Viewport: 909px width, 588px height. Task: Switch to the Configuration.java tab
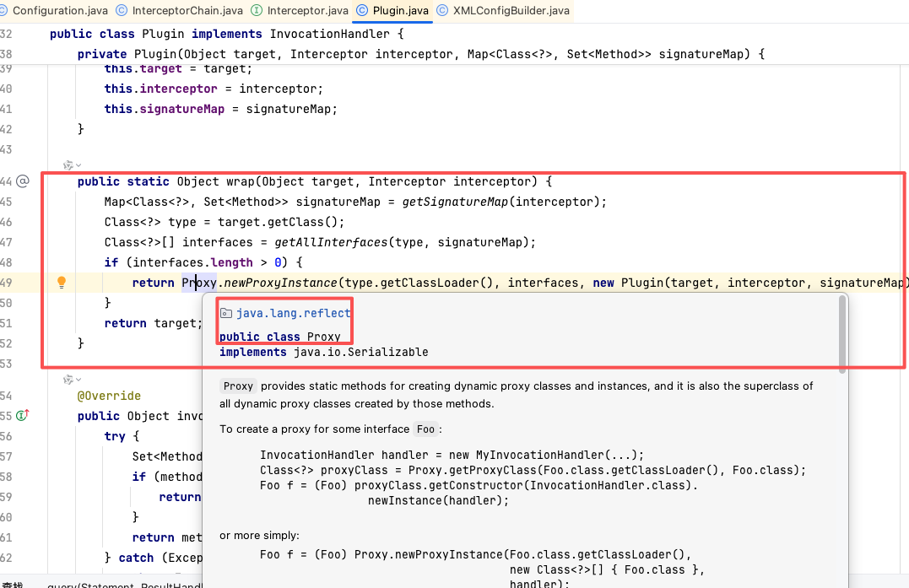[55, 10]
